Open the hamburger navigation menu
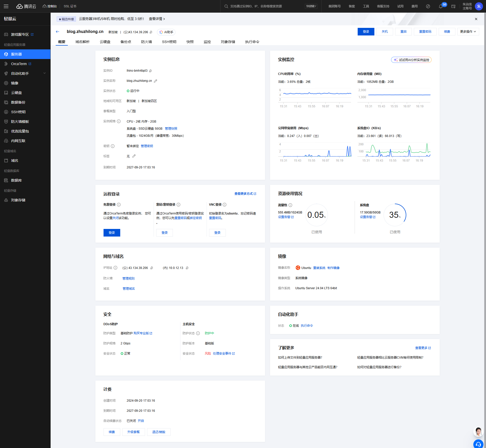486x448 pixels. (x=6, y=6)
